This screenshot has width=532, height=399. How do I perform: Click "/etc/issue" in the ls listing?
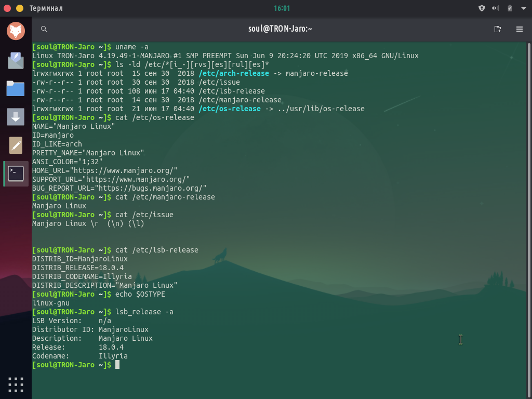[x=220, y=82]
